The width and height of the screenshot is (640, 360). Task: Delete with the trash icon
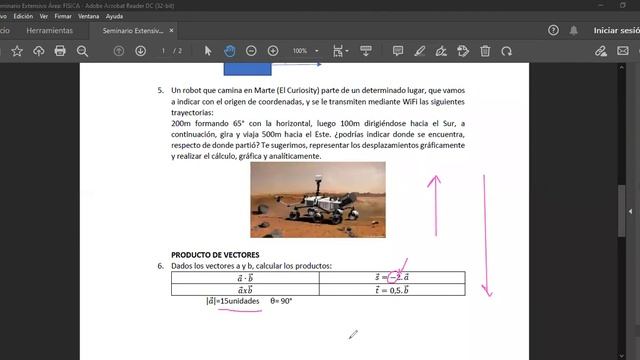click(x=485, y=51)
